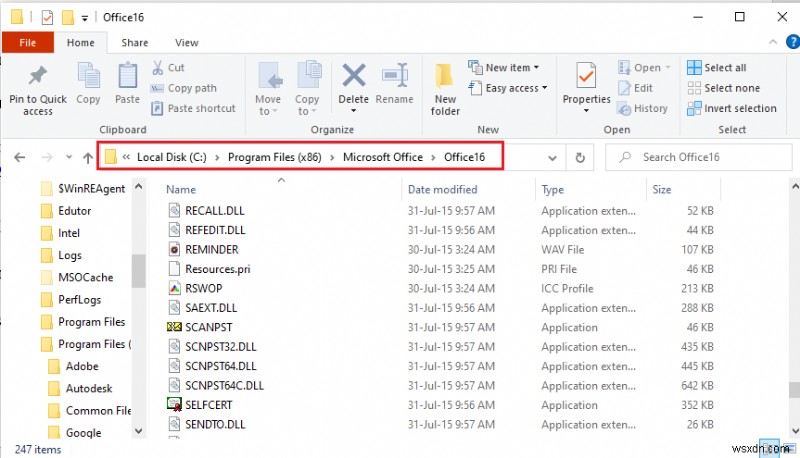Create a New folder
Viewport: 800px width, 458px height.
pyautogui.click(x=445, y=89)
